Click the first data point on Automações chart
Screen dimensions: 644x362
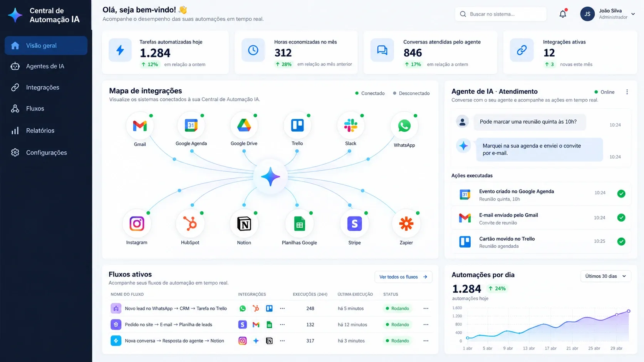coord(468,338)
